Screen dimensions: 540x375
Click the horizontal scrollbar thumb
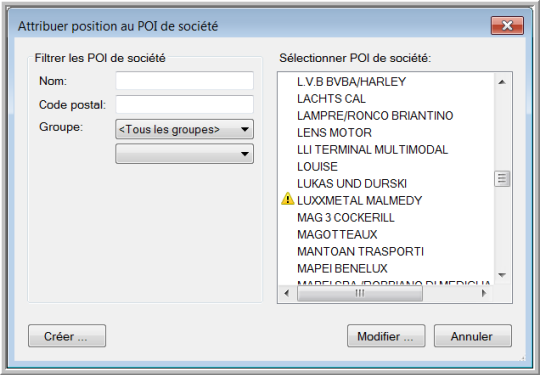pos(360,293)
